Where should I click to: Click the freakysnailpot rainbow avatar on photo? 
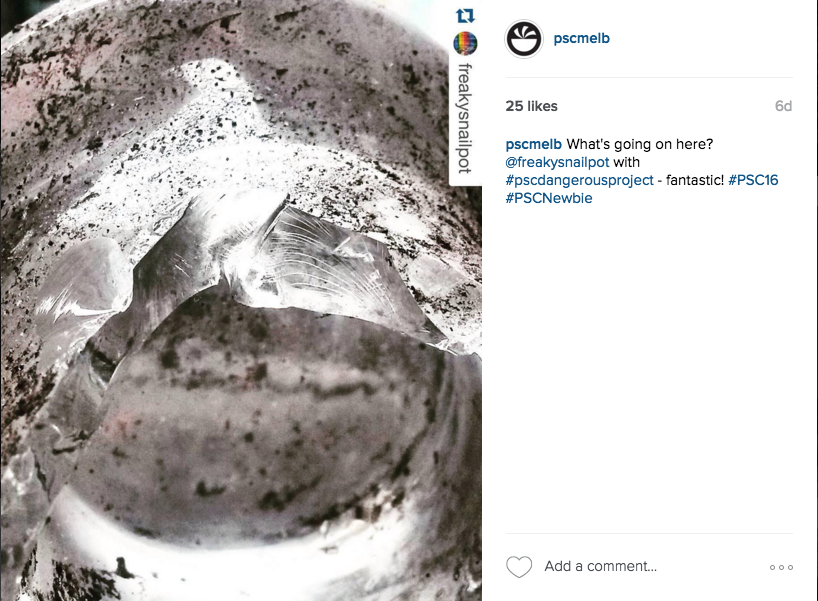click(465, 43)
